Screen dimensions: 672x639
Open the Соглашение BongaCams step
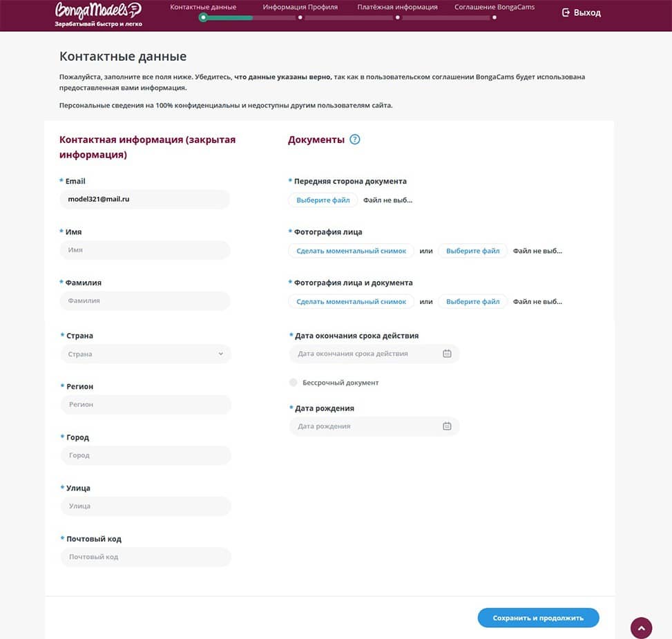pyautogui.click(x=494, y=8)
